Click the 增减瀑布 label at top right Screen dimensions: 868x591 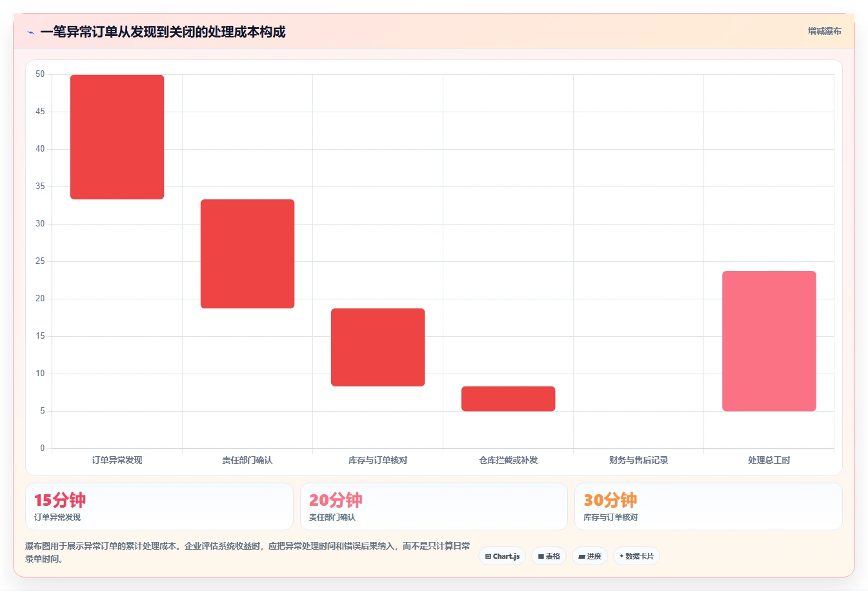(x=824, y=31)
